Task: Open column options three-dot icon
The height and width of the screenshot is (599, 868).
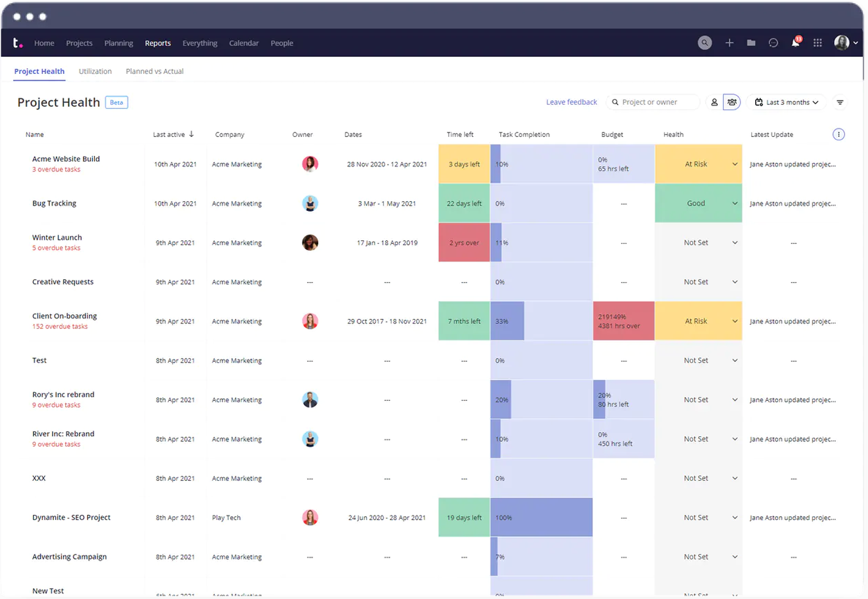Action: [x=838, y=135]
